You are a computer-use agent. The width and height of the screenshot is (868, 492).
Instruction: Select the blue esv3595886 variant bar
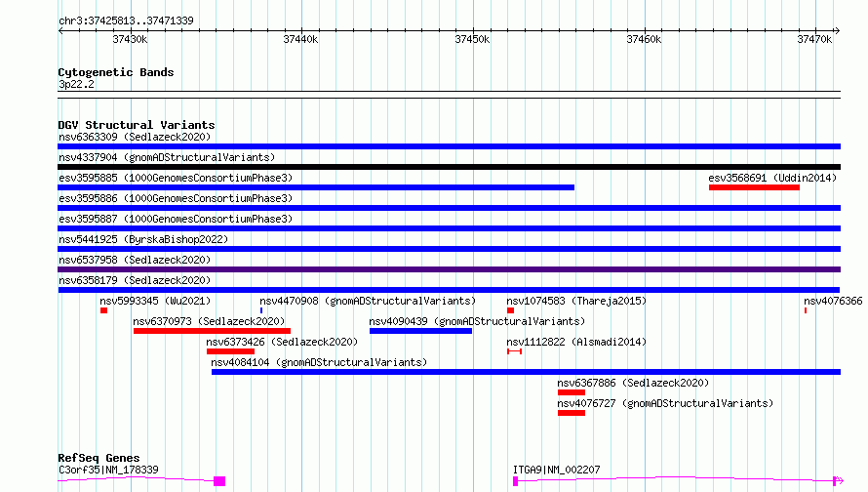pos(449,208)
